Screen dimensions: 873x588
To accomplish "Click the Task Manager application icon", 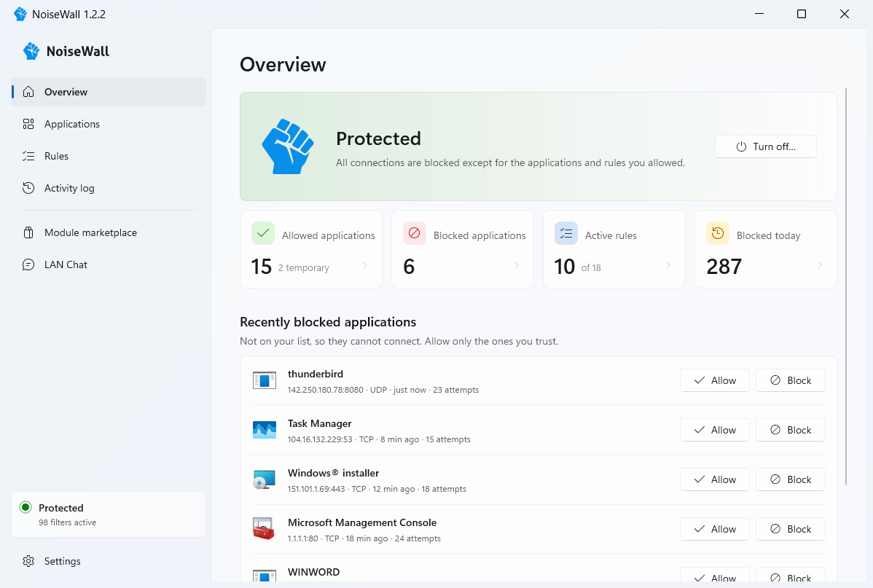I will pos(265,430).
